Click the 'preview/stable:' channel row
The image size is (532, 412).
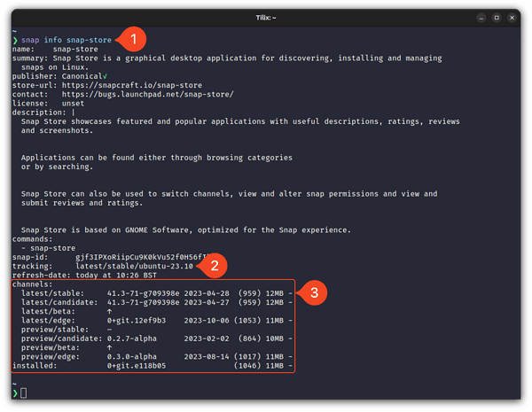[66, 330]
